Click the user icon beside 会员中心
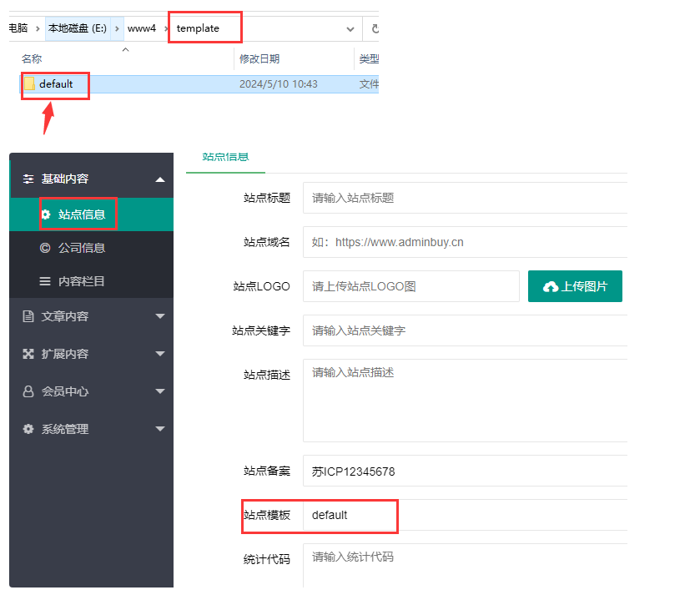 28,391
